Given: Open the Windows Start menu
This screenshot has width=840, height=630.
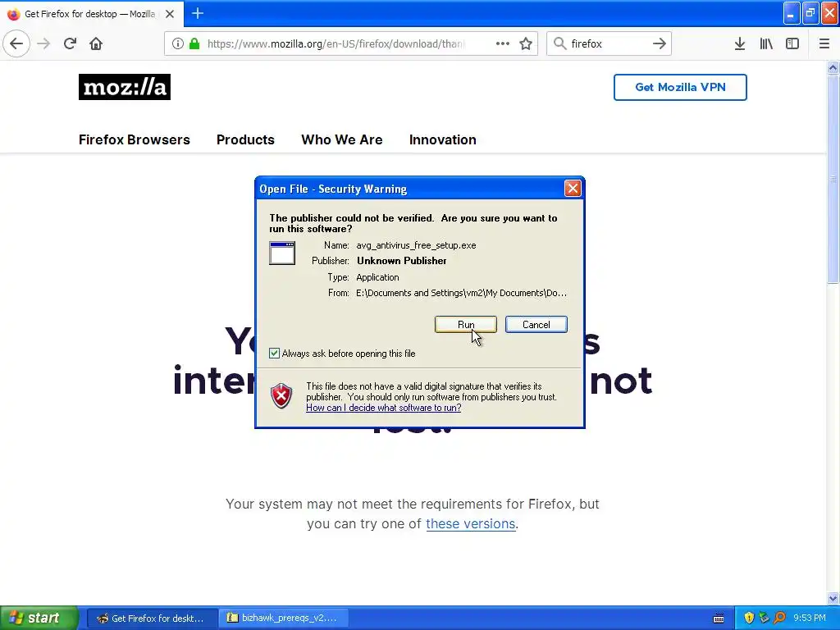Looking at the screenshot, I should click(x=39, y=618).
